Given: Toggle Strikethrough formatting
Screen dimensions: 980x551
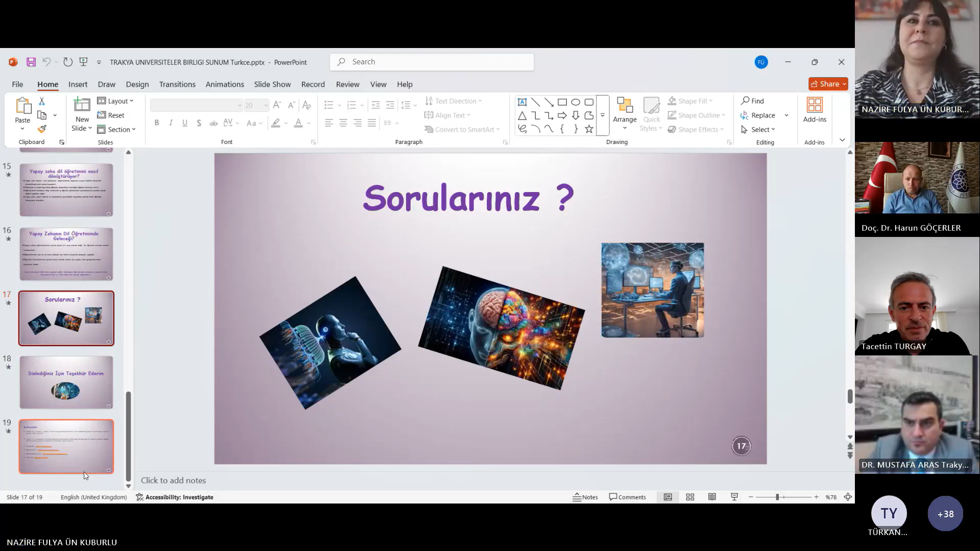Looking at the screenshot, I should click(213, 123).
